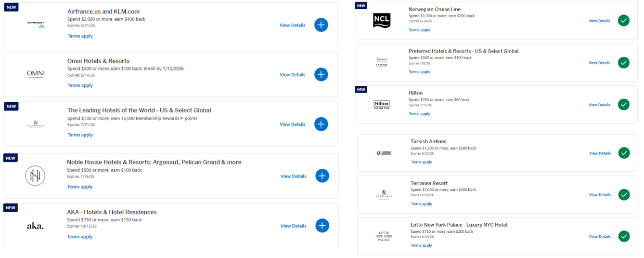644x258 pixels.
Task: Select 'Spend $200 or more, earn $60 back'
Action: click(x=439, y=100)
